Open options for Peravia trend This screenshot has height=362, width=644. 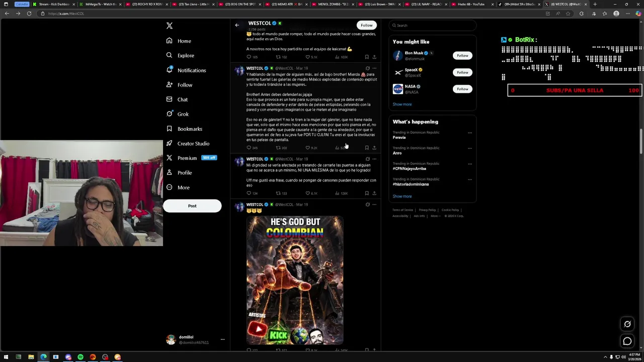pos(470,133)
